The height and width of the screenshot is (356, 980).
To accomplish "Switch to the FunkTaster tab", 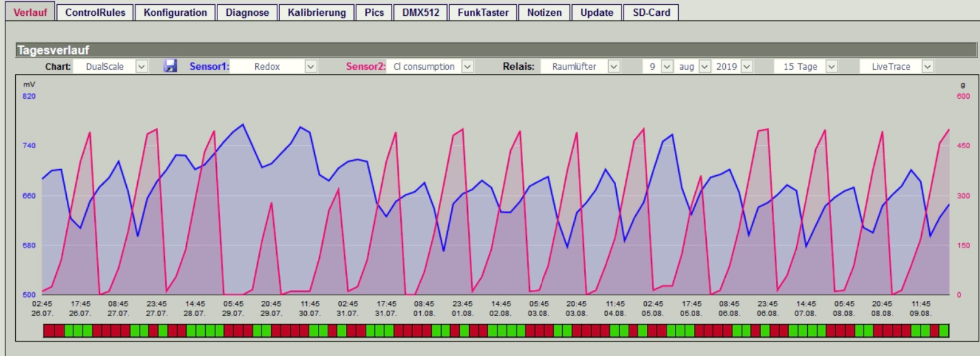I will (x=483, y=13).
